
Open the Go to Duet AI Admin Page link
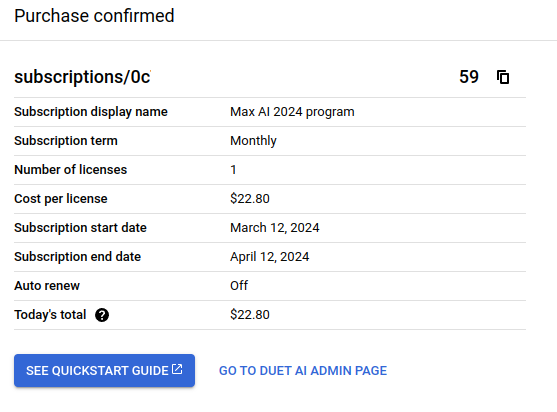pos(303,370)
